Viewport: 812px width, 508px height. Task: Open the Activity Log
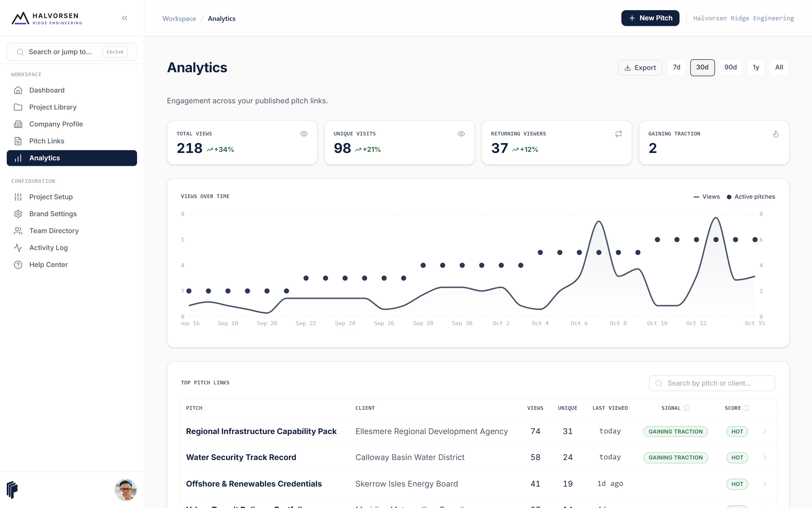(x=72, y=248)
